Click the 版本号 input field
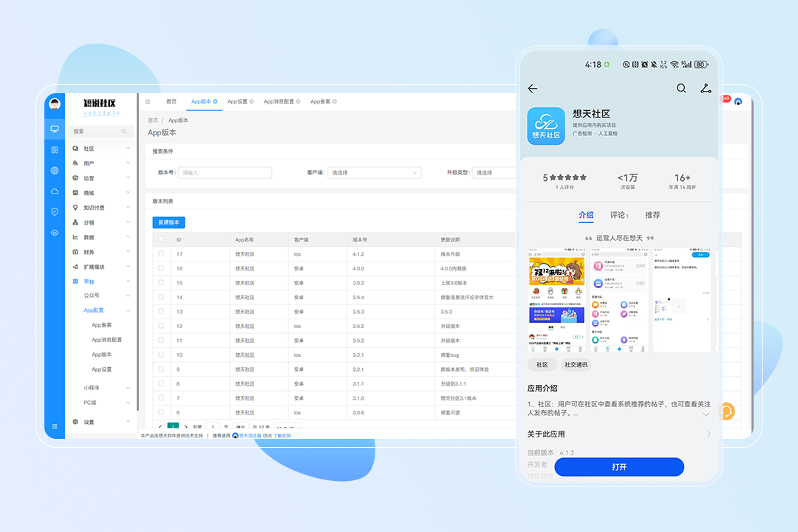798x532 pixels. tap(225, 172)
